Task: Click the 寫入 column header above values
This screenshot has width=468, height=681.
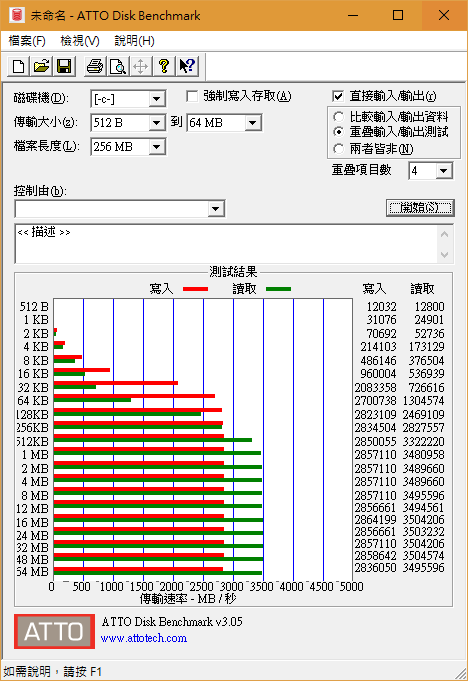Action: (x=374, y=289)
